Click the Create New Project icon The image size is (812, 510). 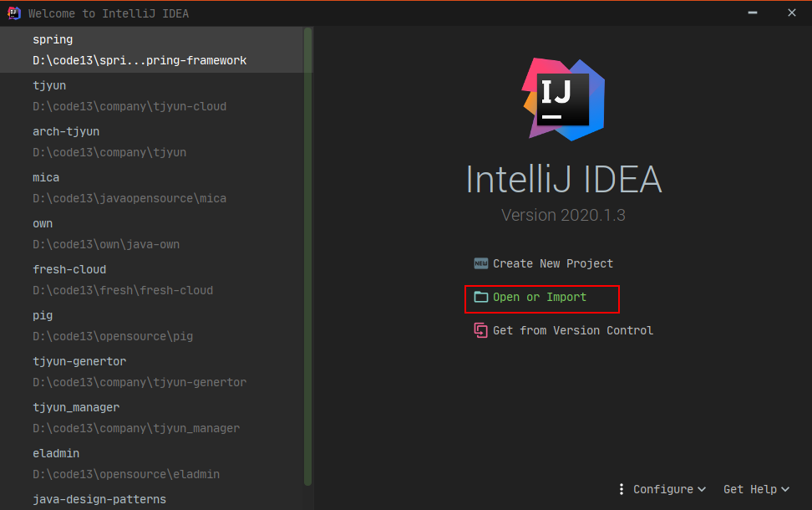pos(480,263)
